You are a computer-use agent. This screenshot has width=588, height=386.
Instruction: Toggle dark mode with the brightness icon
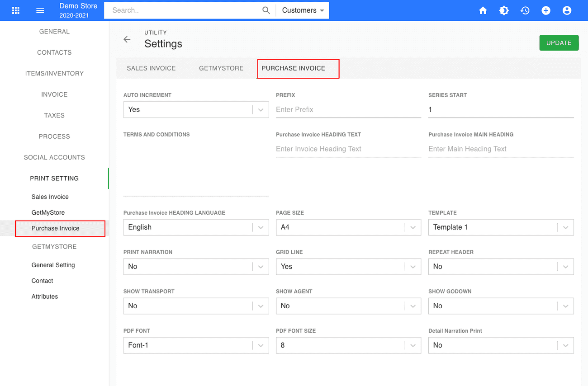(x=504, y=10)
